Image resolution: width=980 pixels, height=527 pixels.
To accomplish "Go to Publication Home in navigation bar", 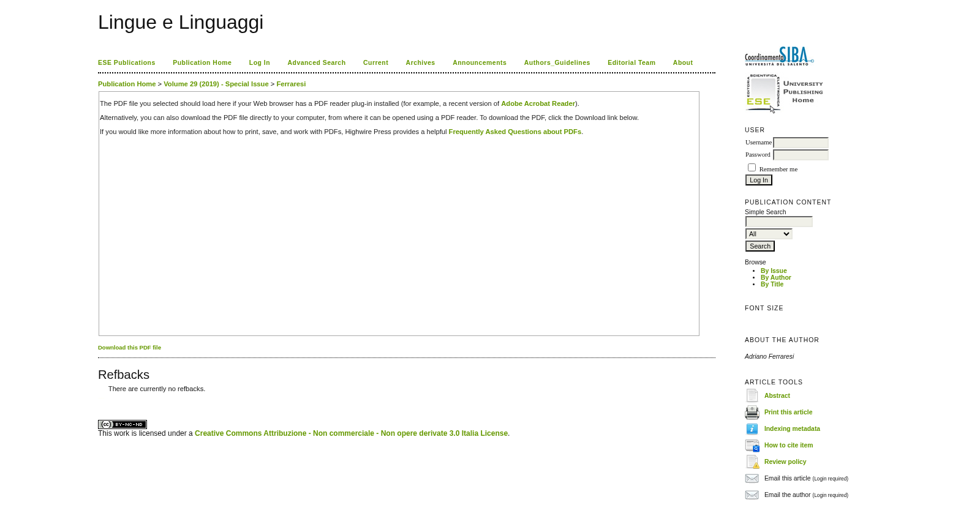I will [x=202, y=62].
